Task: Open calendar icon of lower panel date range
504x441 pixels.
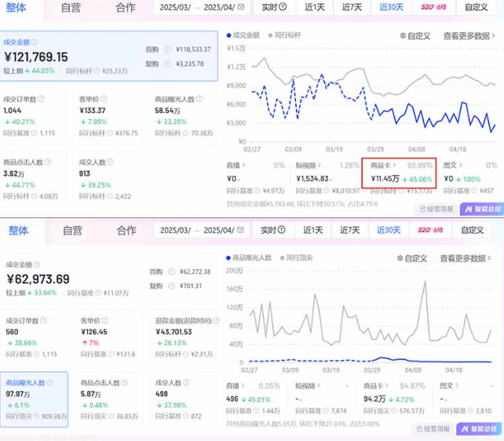Action: click(240, 230)
